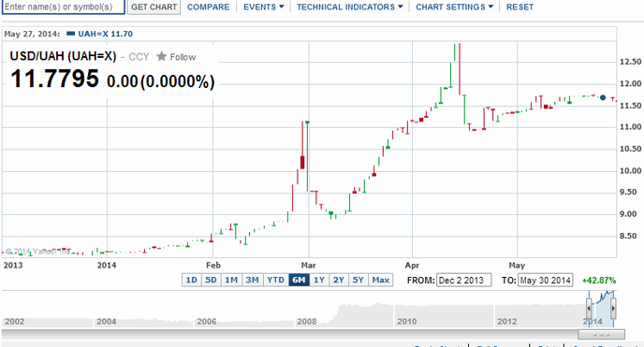Click the UAH=X legend color marker
This screenshot has height=347, width=644.
point(70,34)
